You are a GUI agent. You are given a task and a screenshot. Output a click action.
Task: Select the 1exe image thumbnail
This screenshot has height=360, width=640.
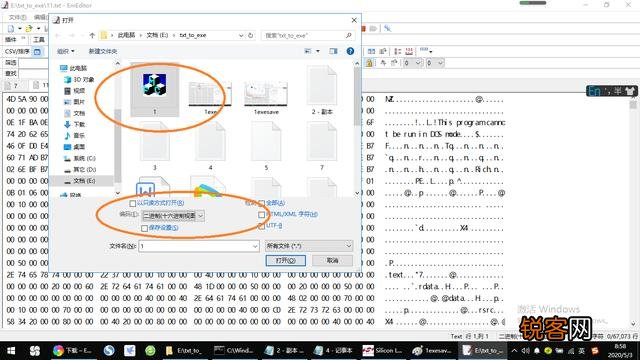pos(210,97)
